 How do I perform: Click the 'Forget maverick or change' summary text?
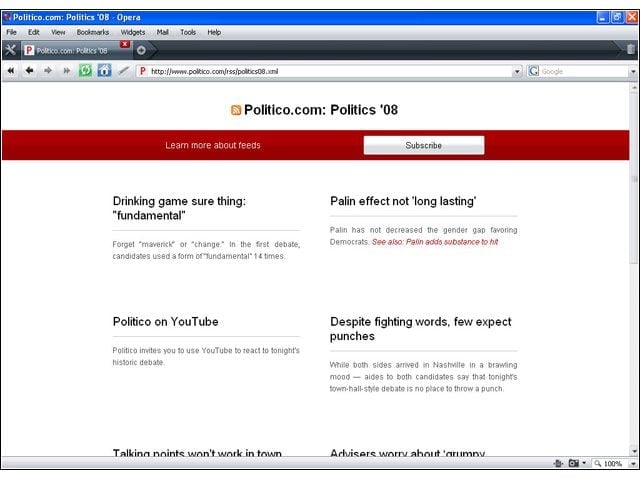coord(206,250)
